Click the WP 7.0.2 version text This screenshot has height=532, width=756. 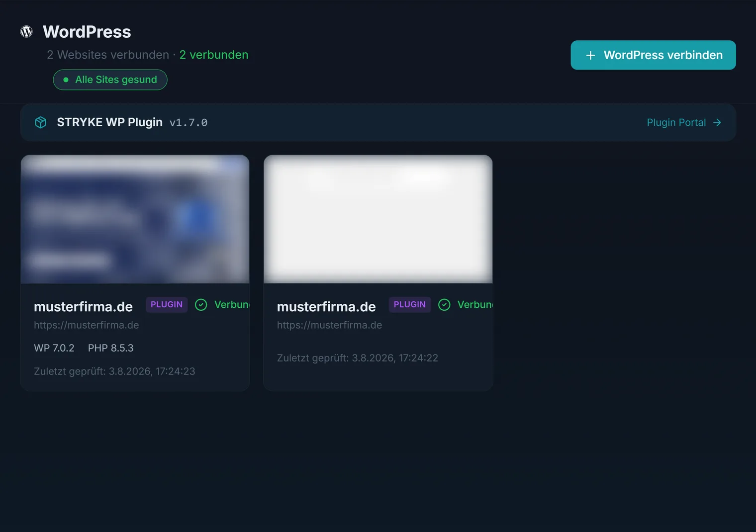[54, 348]
